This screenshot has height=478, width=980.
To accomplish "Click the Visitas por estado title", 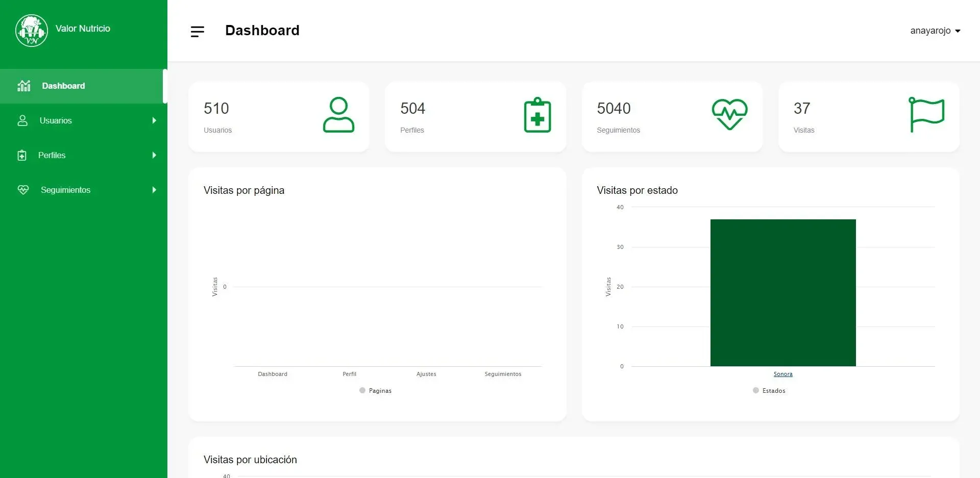I will pos(638,190).
